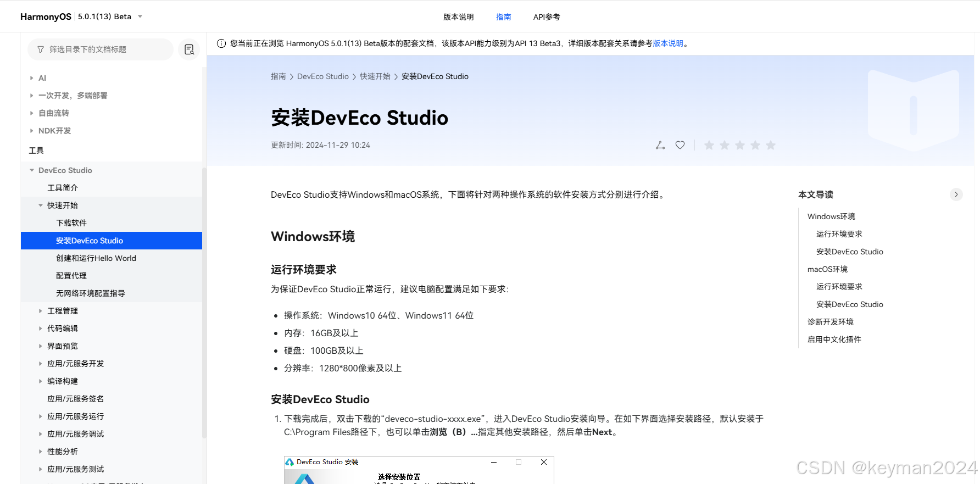Open 无网络环境配置指导 in the sidebar
Image resolution: width=980 pixels, height=484 pixels.
(91, 293)
